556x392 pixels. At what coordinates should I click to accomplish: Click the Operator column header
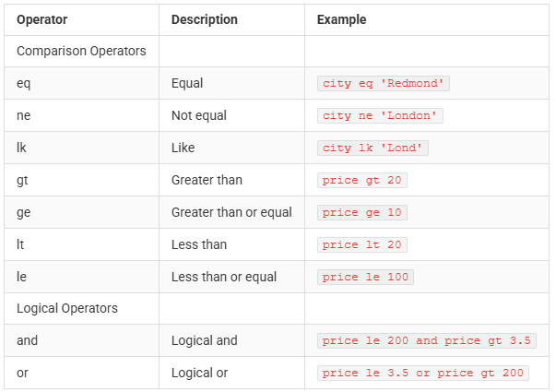pyautogui.click(x=41, y=20)
